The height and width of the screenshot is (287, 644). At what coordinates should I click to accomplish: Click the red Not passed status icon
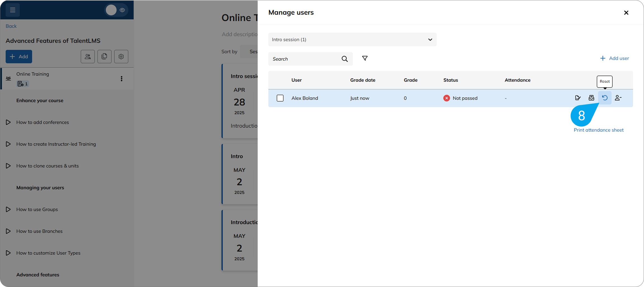446,98
